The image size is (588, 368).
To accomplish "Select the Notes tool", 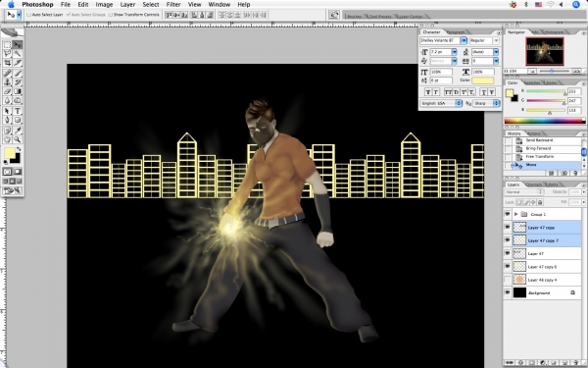I will [7, 131].
